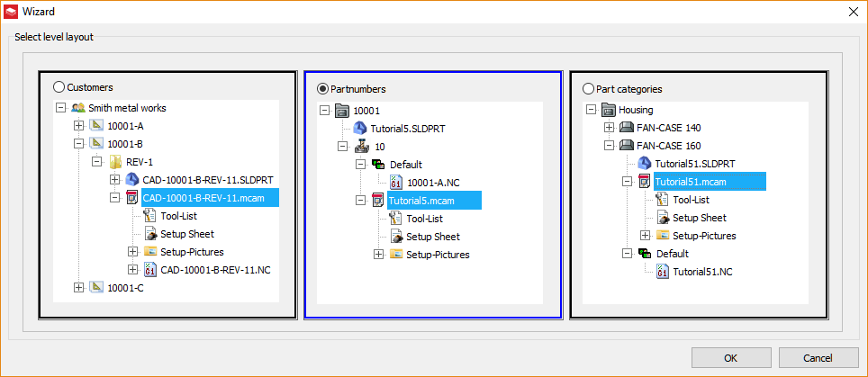Collapse the Housing category node
Screen dimensions: 868x377
592,110
